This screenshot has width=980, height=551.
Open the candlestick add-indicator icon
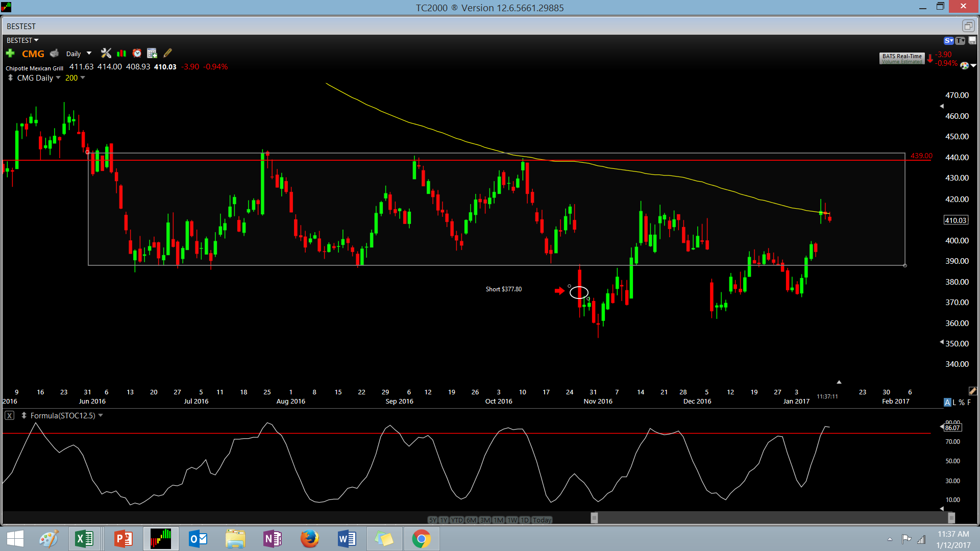[121, 53]
